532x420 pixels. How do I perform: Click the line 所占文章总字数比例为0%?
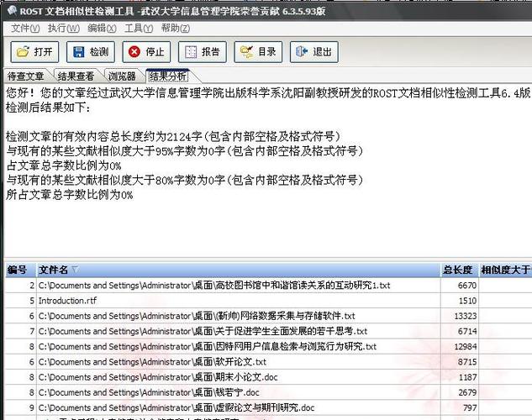[70, 195]
